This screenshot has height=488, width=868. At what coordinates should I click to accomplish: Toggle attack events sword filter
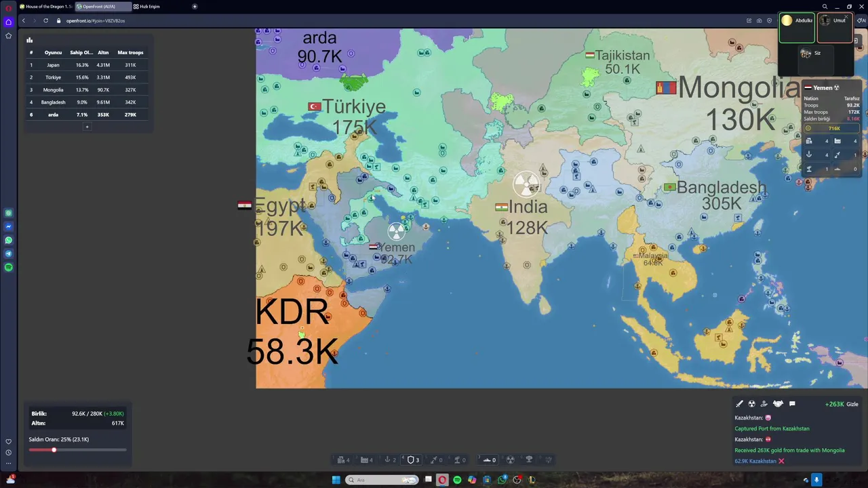(x=739, y=404)
